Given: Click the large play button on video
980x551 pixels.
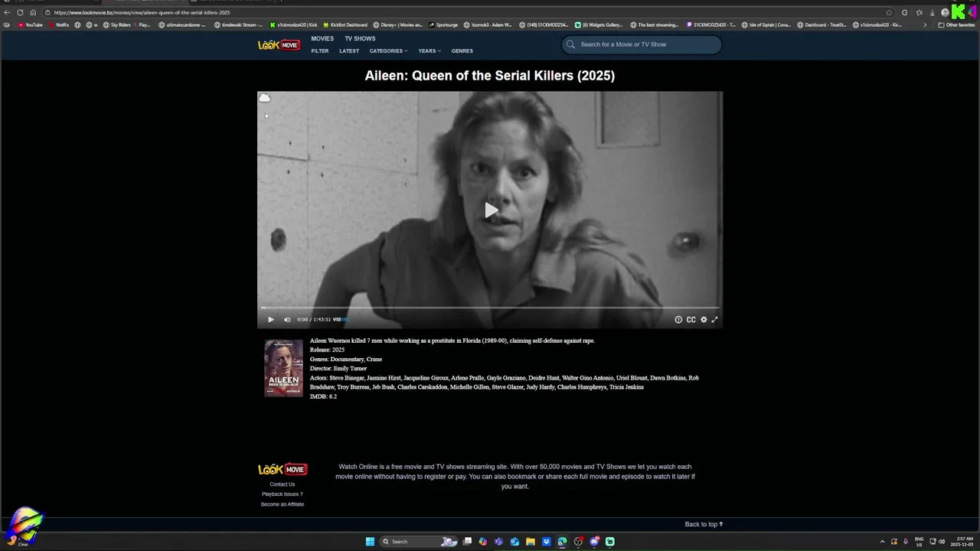Looking at the screenshot, I should point(491,210).
